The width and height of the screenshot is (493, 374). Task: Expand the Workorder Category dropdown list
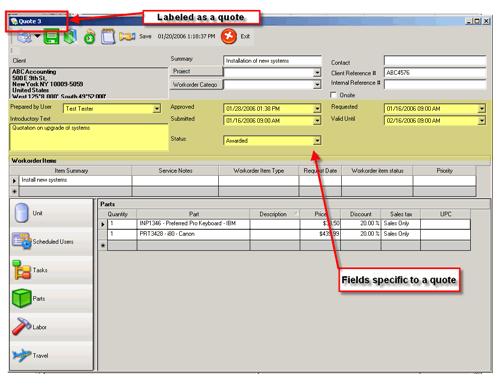pyautogui.click(x=317, y=85)
